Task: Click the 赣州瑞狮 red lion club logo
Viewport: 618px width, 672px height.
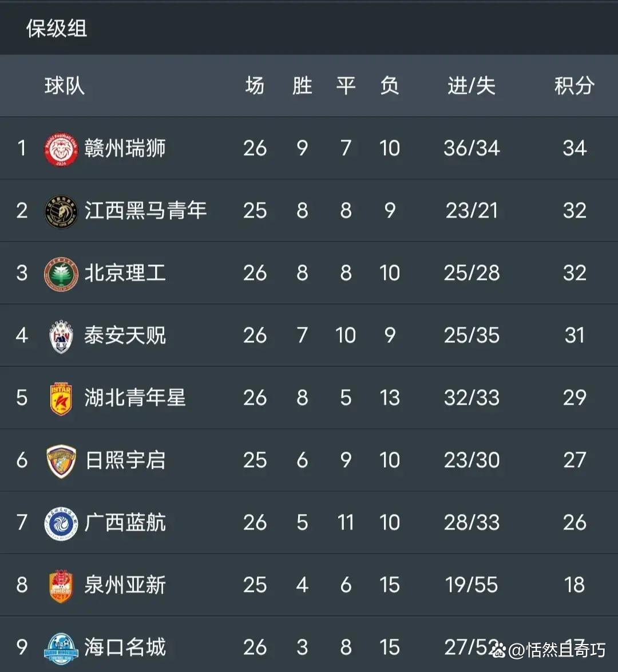Action: click(x=61, y=149)
